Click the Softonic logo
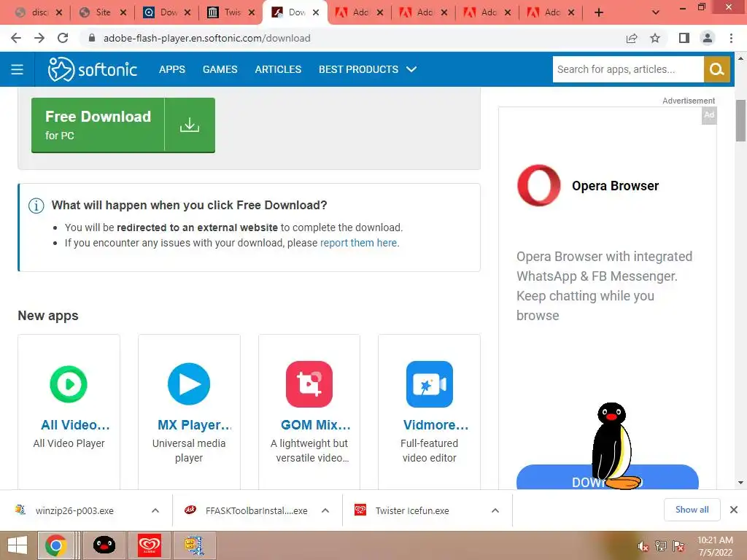Viewport: 747px width, 560px height. (x=93, y=69)
